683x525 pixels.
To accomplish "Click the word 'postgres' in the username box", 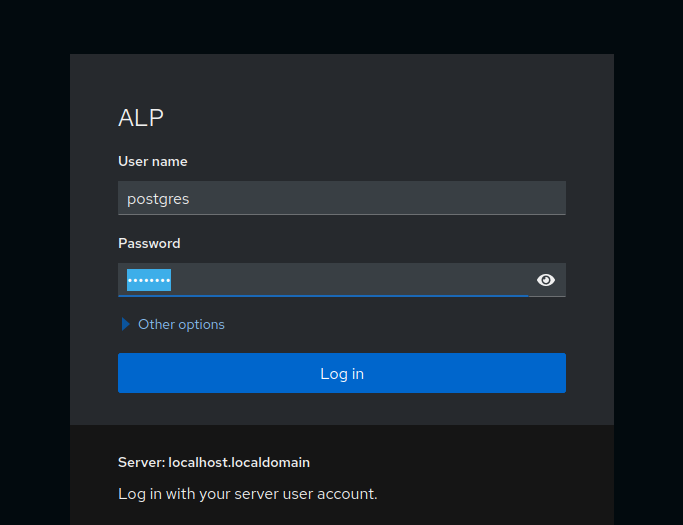I will tap(158, 199).
